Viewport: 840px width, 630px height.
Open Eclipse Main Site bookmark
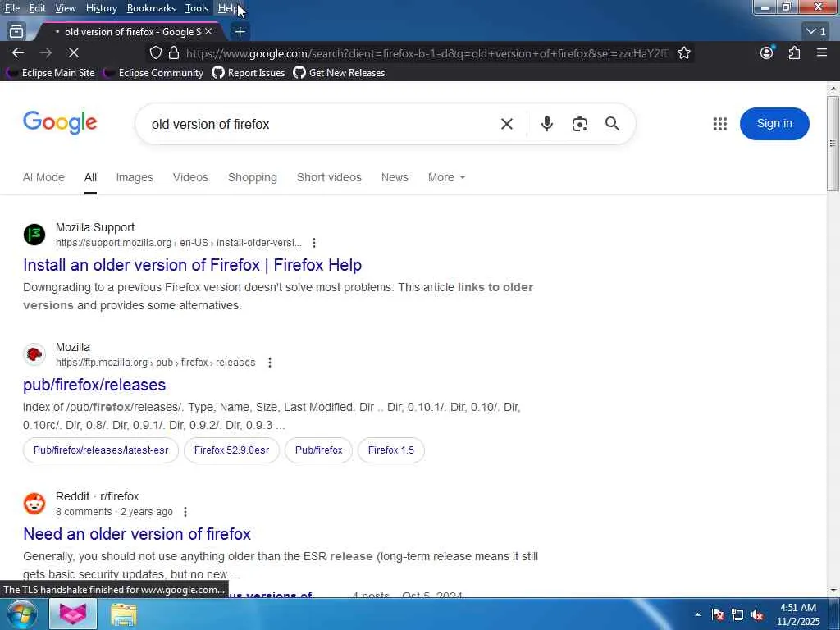tap(52, 73)
